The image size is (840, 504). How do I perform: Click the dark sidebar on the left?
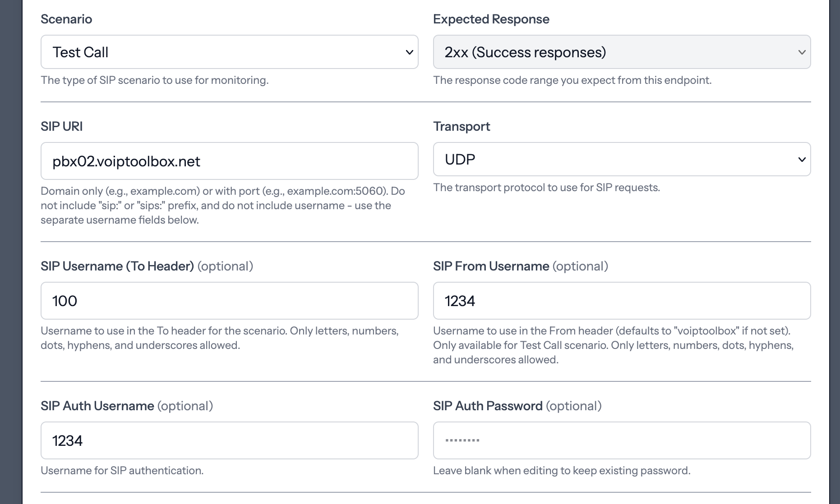pyautogui.click(x=11, y=252)
